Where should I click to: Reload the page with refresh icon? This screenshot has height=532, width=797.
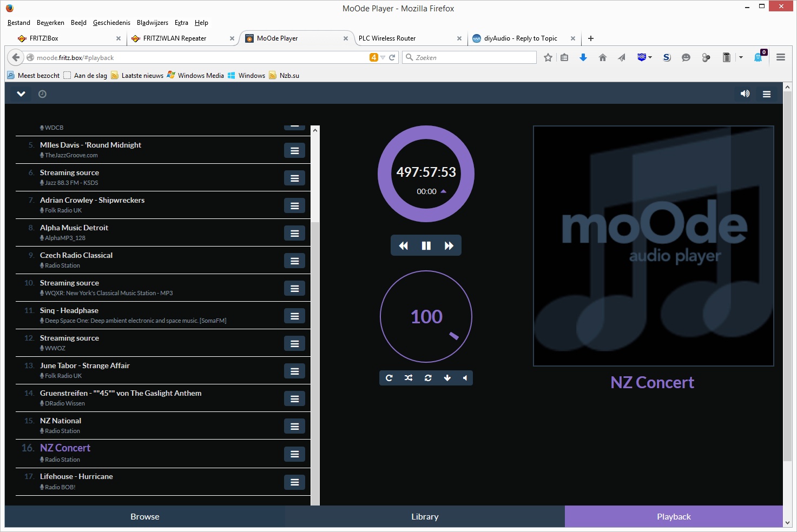392,57
